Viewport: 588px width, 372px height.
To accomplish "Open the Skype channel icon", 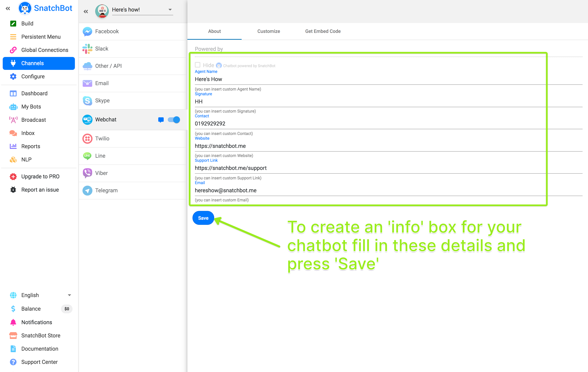I will (87, 101).
